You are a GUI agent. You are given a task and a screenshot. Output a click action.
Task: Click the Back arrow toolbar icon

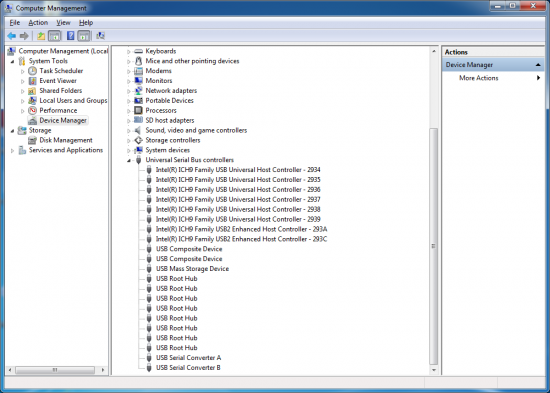[x=12, y=36]
